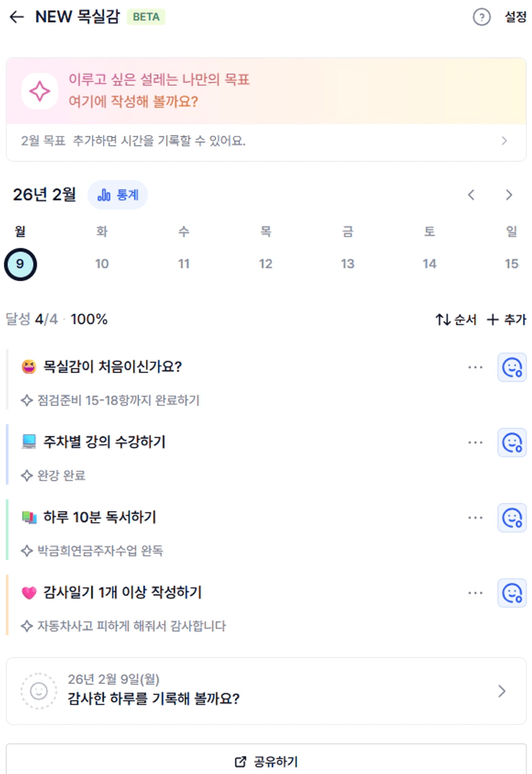Go to previous week with left chevron
The image size is (532, 774).
point(472,195)
